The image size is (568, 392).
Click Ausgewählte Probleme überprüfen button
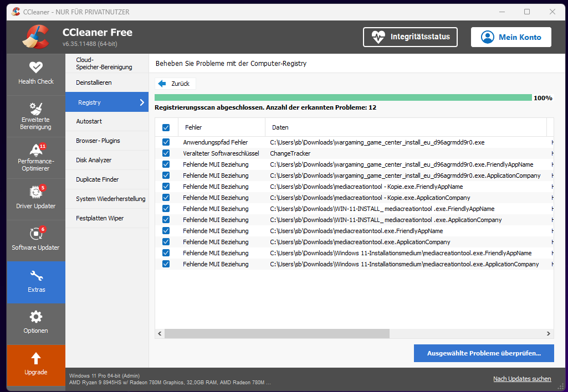(484, 353)
